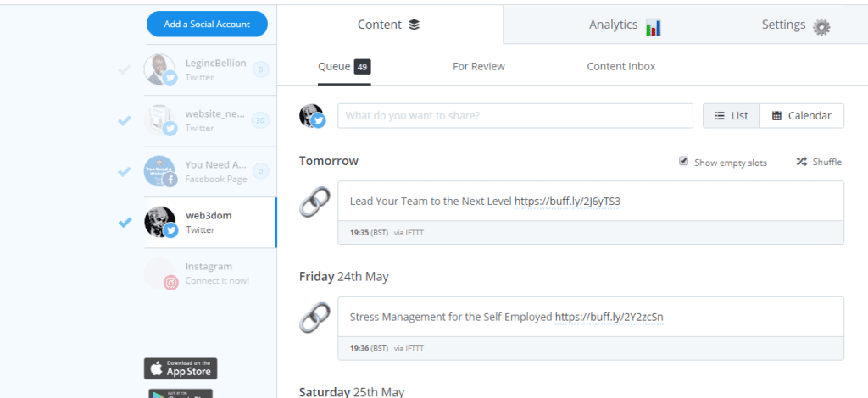Viewport: 868px width, 398px height.
Task: Toggle the checkmark beside web3dom
Action: [125, 222]
